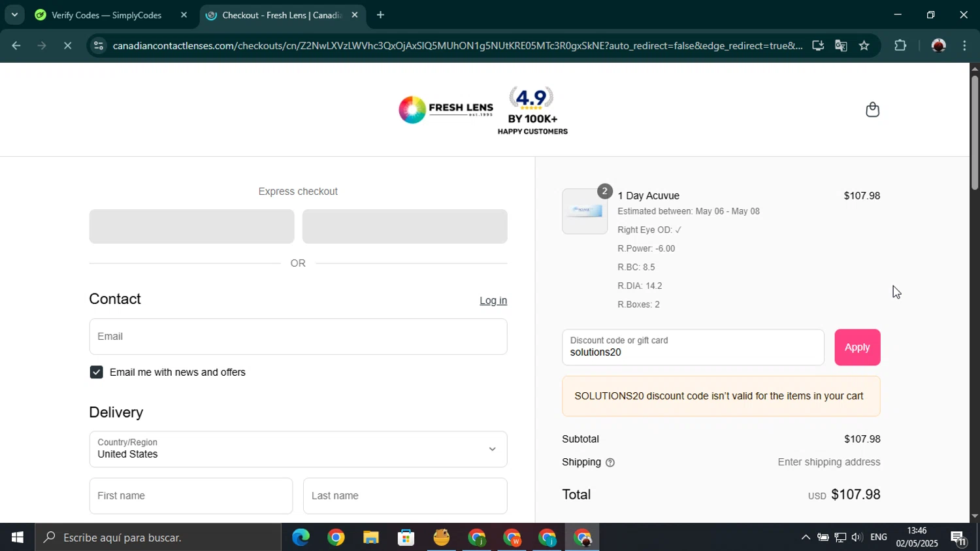Screen dimensions: 980x551
Task: Bookmark this page with the star
Action: pos(864,46)
